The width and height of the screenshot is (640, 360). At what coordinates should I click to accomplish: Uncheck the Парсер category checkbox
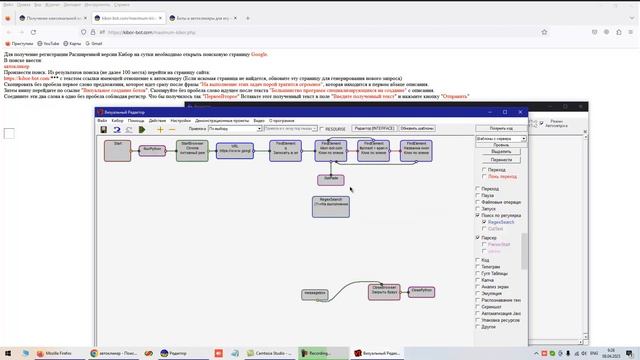point(478,238)
